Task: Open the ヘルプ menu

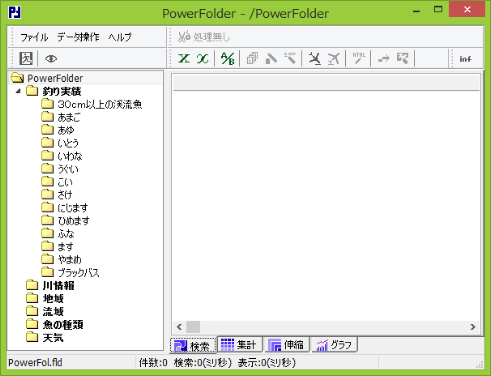Action: (120, 37)
